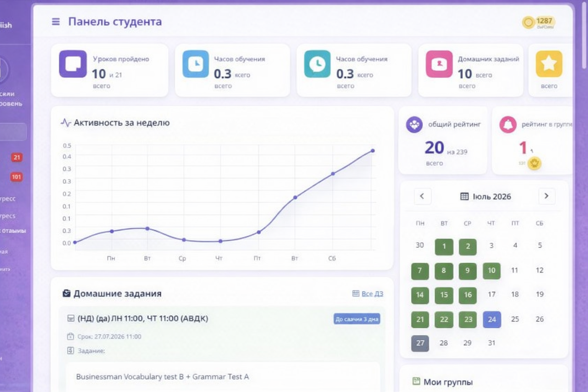Click the purple общий рейтинг icon

click(x=414, y=124)
